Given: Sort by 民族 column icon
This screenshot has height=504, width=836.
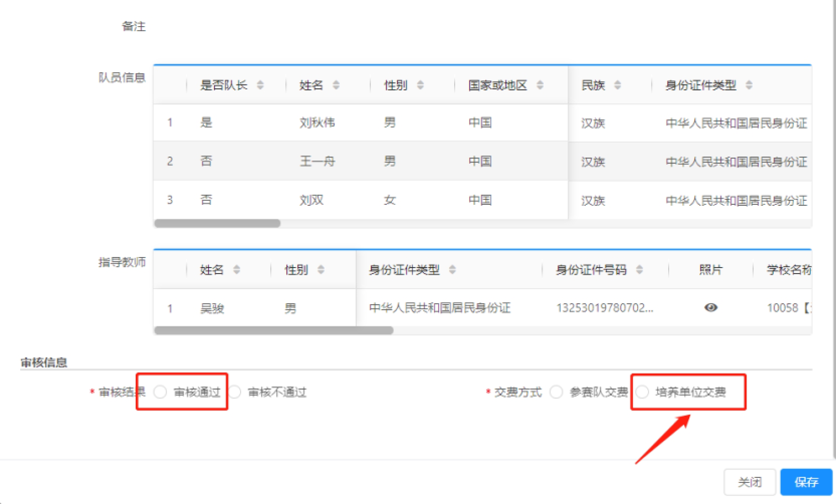Looking at the screenshot, I should point(617,85).
